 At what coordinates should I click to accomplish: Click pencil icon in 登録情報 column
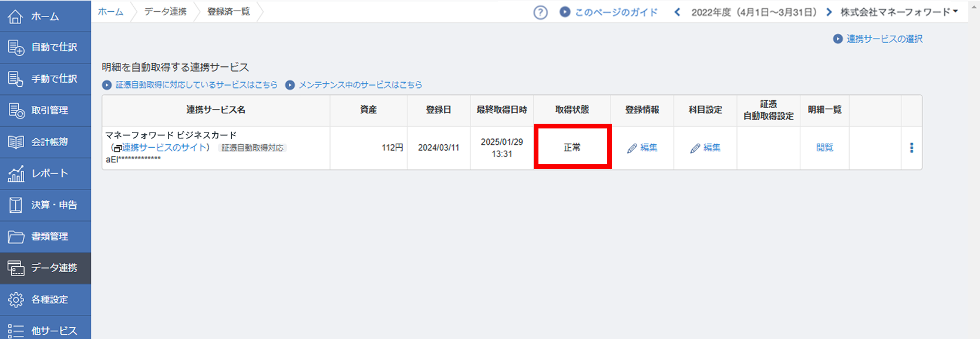[x=632, y=148]
